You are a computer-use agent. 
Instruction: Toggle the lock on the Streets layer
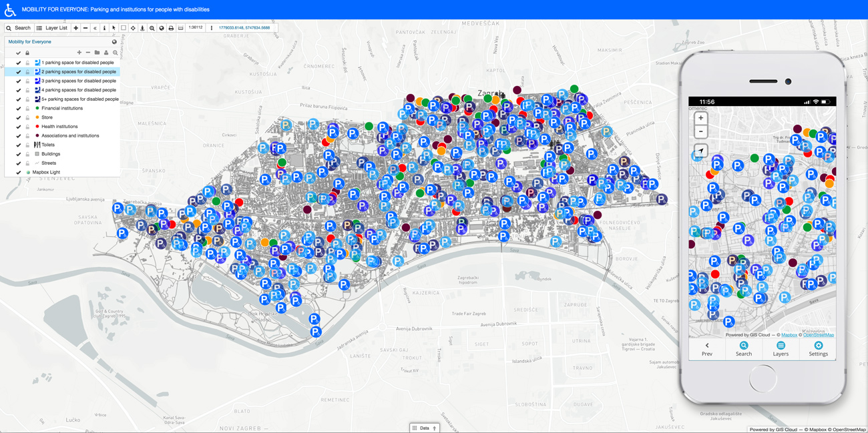tap(27, 163)
